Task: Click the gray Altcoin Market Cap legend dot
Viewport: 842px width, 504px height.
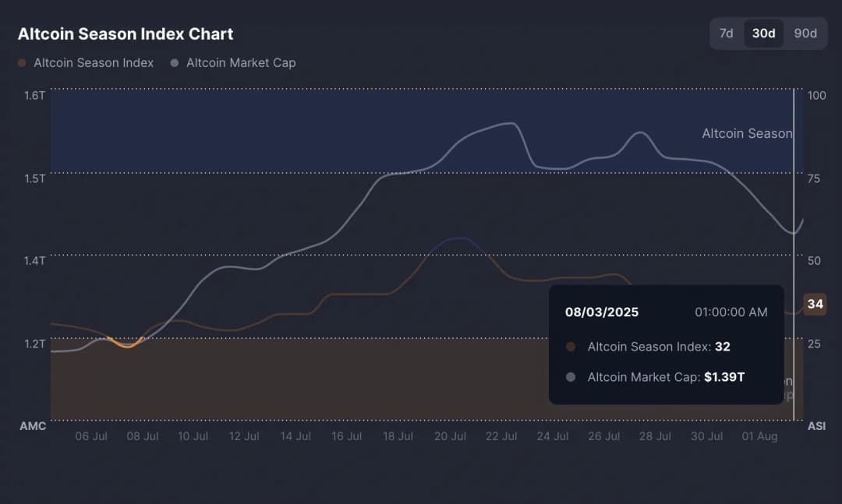Action: pyautogui.click(x=175, y=63)
